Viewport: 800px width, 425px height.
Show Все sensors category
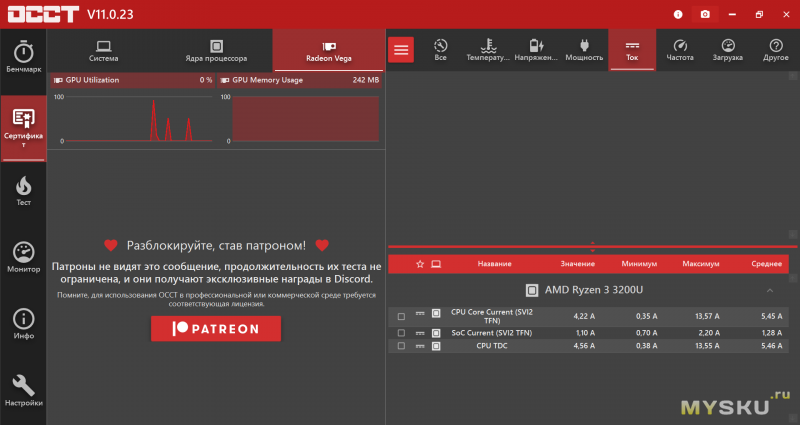click(440, 50)
